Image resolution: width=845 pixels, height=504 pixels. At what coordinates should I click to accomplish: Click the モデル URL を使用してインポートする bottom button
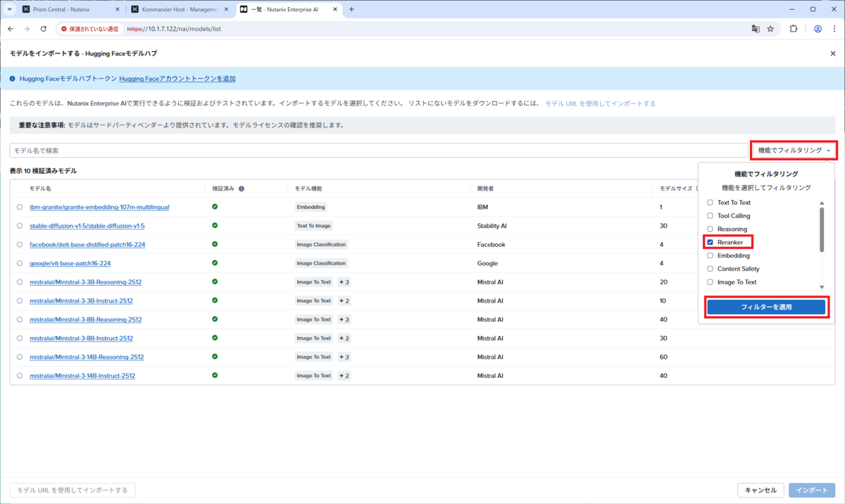[x=73, y=491]
